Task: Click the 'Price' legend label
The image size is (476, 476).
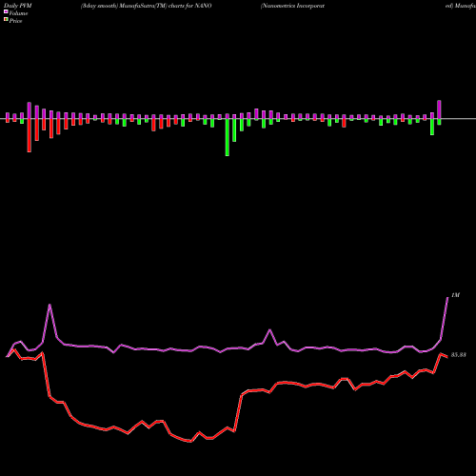Action: point(15,21)
